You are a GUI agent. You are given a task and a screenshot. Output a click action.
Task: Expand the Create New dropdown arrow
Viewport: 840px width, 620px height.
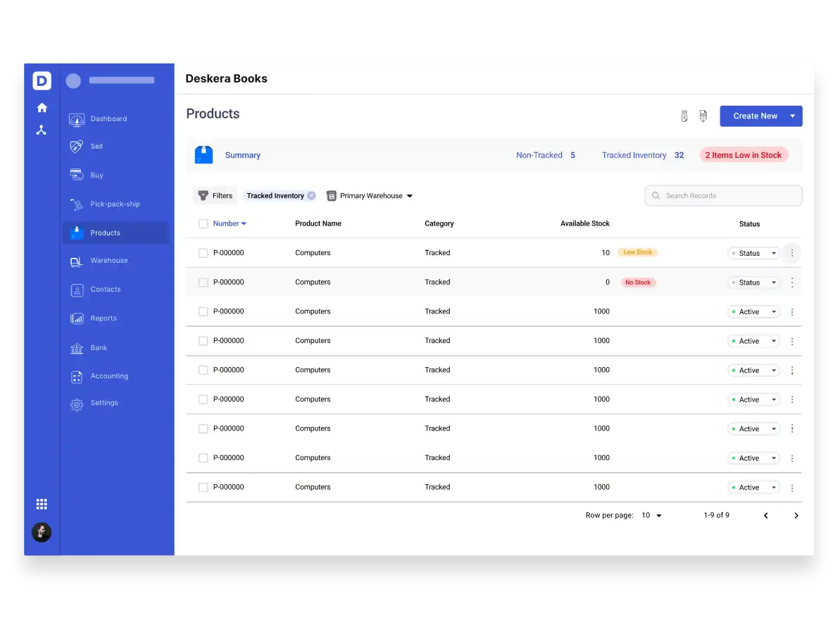point(792,116)
